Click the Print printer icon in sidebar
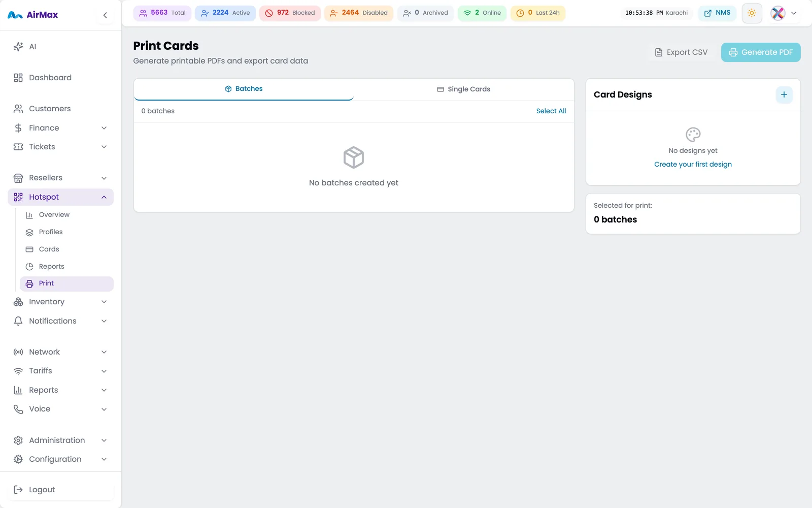The height and width of the screenshot is (508, 812). pyautogui.click(x=29, y=283)
